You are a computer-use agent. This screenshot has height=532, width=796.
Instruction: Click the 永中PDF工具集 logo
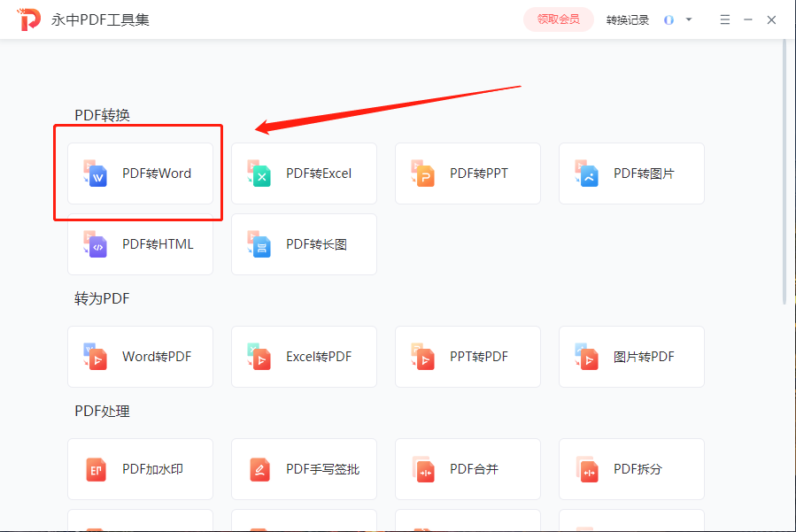coord(28,19)
